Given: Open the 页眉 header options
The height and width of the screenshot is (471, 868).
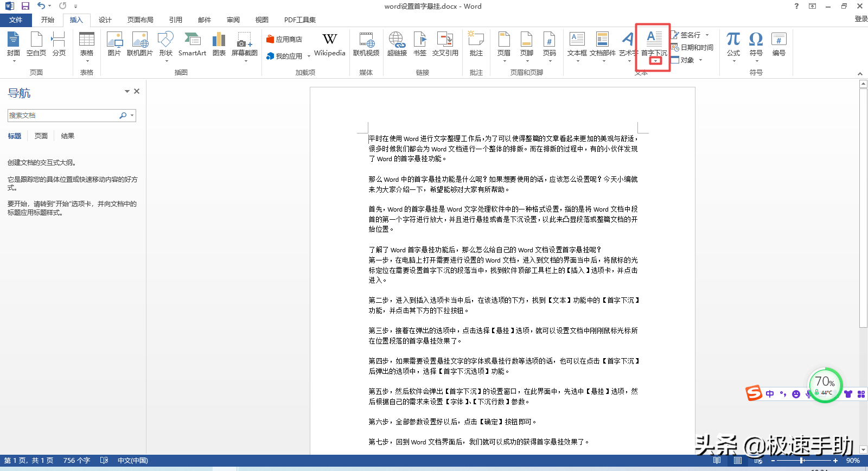Looking at the screenshot, I should coord(504,46).
